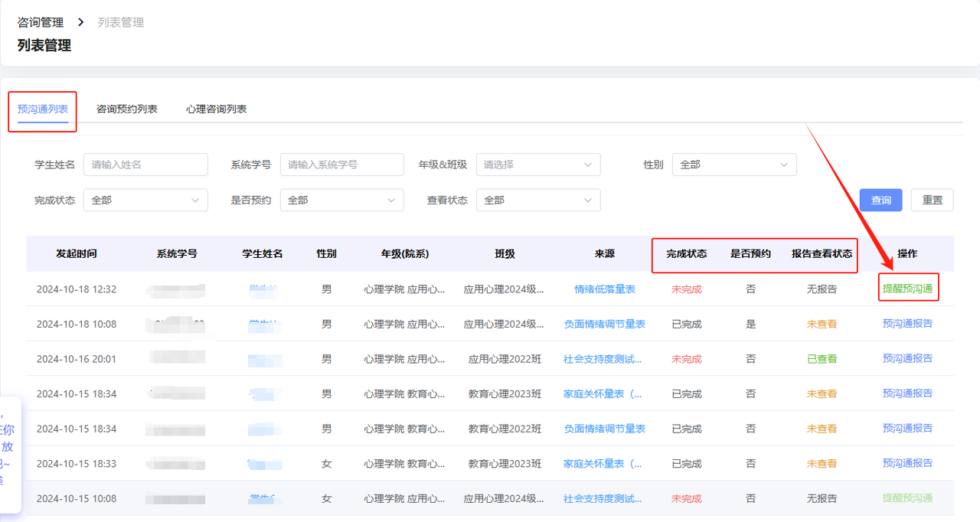
Task: Click the 年级(院系) column header
Action: pos(404,254)
